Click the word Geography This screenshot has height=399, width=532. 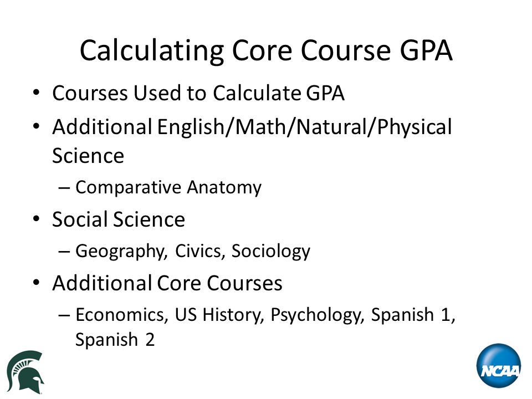[x=121, y=252]
